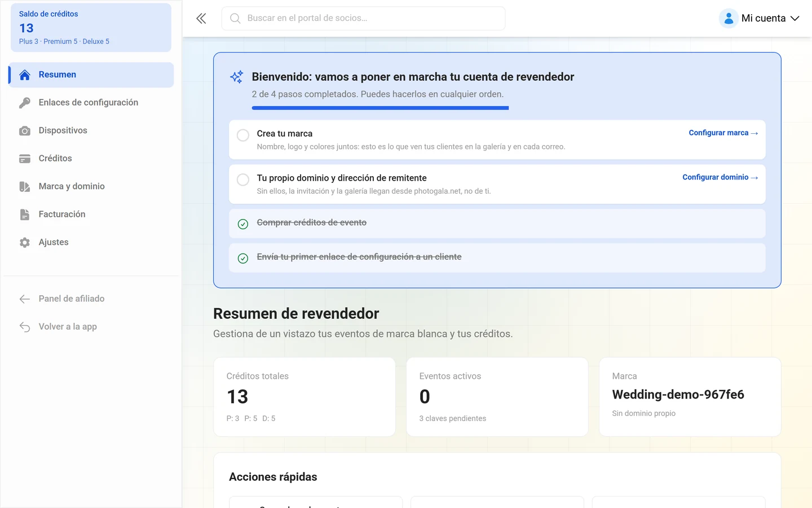This screenshot has width=812, height=508.
Task: Click the Resumen de revendedor heading
Action: (x=296, y=314)
